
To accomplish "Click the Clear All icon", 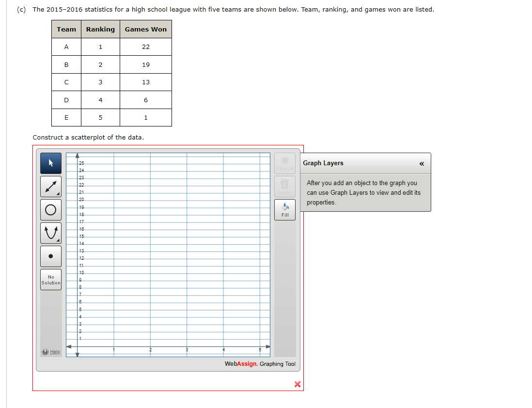I will (x=285, y=163).
